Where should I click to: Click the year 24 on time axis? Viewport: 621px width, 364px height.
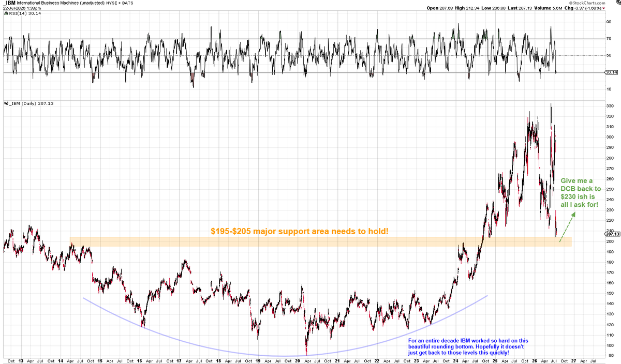pyautogui.click(x=456, y=360)
